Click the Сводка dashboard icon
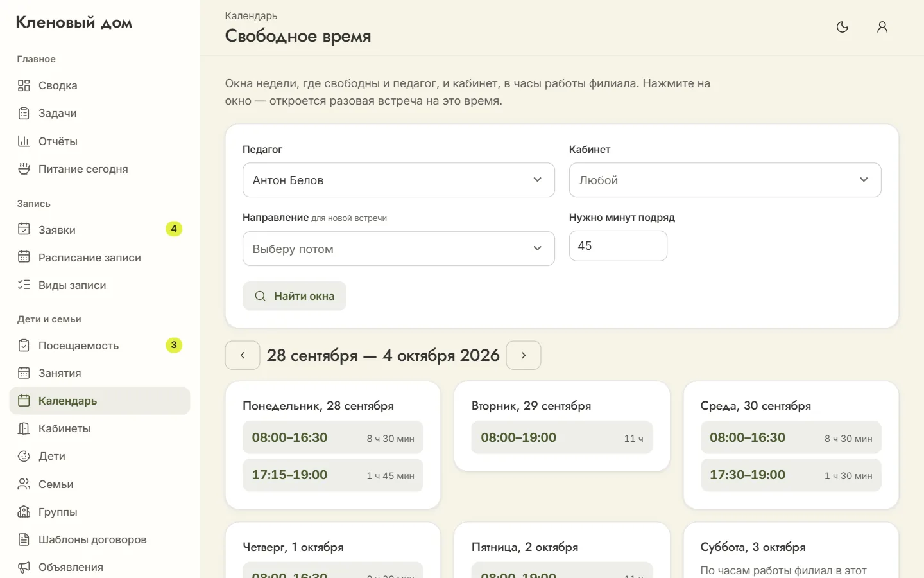This screenshot has height=578, width=924. (x=24, y=85)
